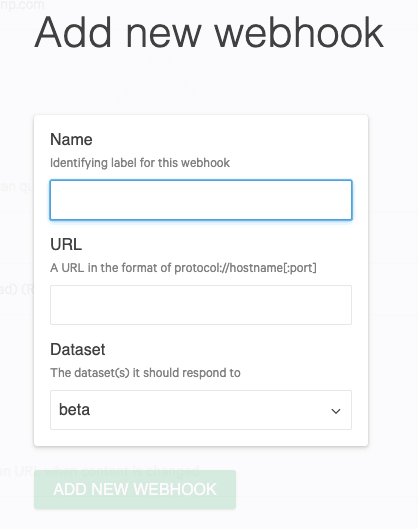Click the word 'Add' in the heading
The width and height of the screenshot is (418, 529).
pyautogui.click(x=73, y=32)
